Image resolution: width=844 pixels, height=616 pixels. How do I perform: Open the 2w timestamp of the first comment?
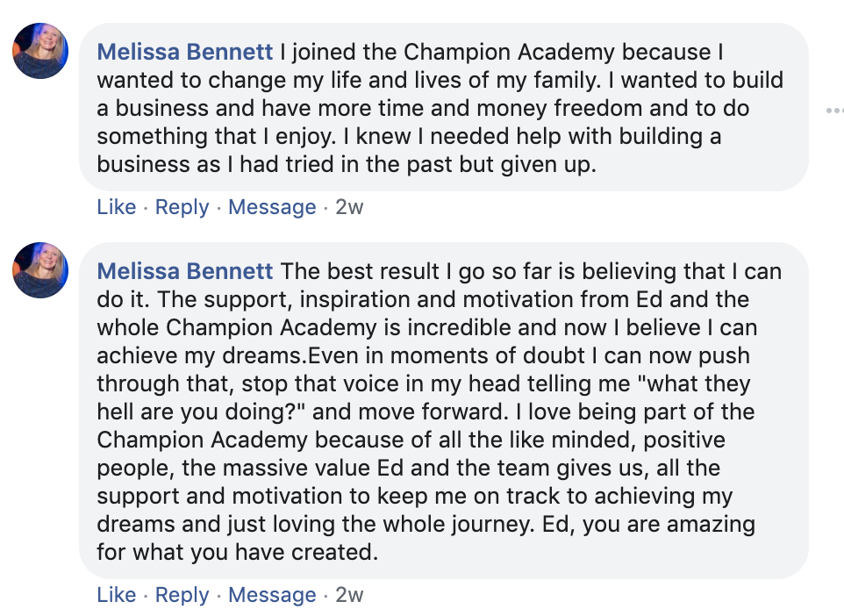(x=349, y=207)
